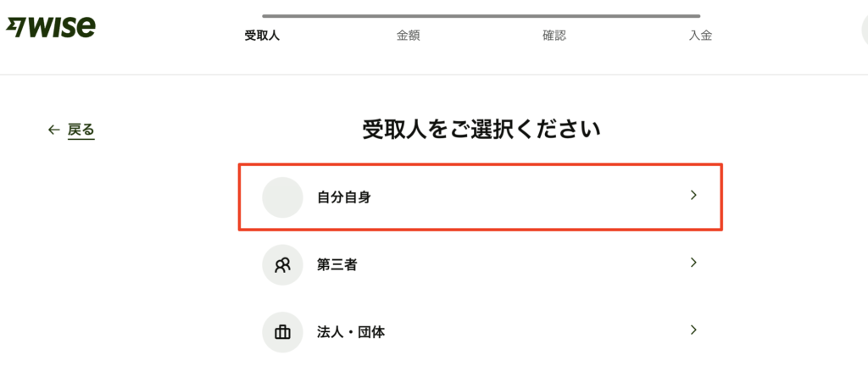
Task: Choose 法人・団体 as the recipient
Action: [x=481, y=332]
